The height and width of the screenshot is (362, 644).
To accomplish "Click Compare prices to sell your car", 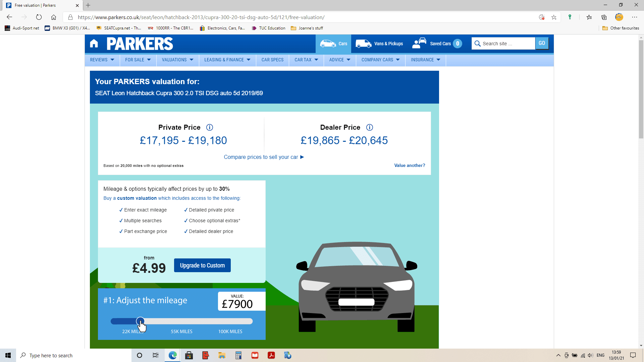I will coord(264,157).
